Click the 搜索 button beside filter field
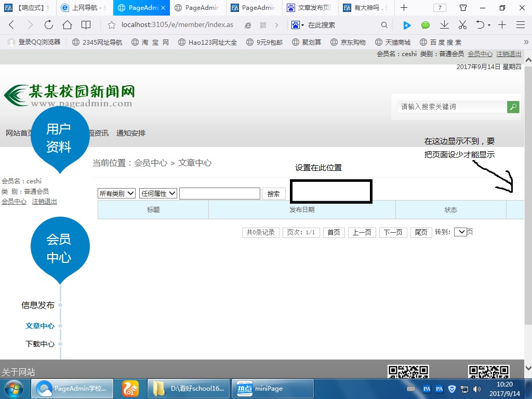This screenshot has width=532, height=399. click(x=274, y=194)
